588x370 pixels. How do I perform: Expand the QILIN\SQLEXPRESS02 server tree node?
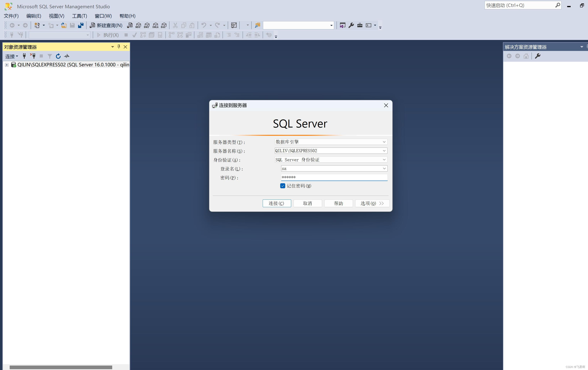coord(7,65)
